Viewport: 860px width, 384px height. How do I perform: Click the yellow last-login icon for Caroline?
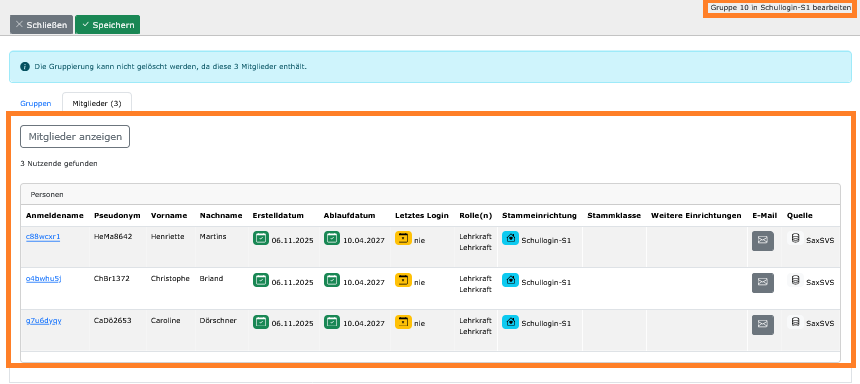[403, 322]
